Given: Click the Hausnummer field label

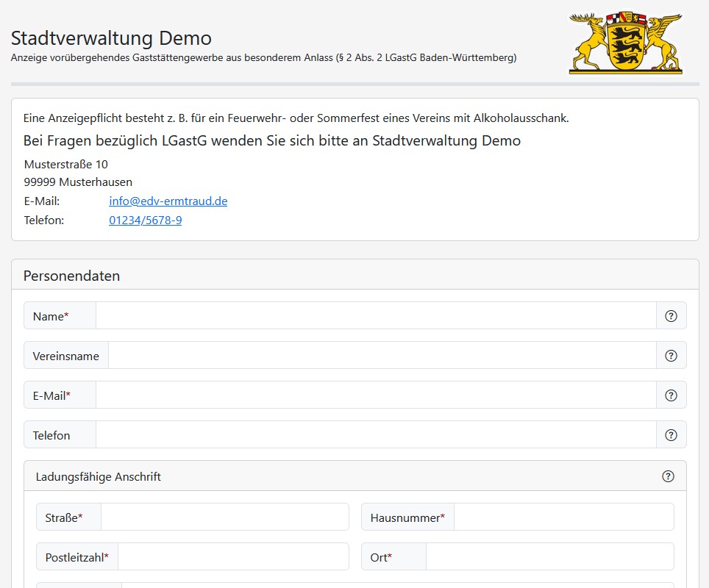Looking at the screenshot, I should point(407,517).
